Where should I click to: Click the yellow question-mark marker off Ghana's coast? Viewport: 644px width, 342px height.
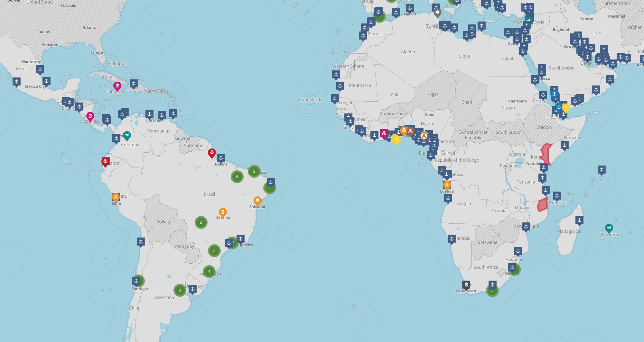tap(397, 139)
